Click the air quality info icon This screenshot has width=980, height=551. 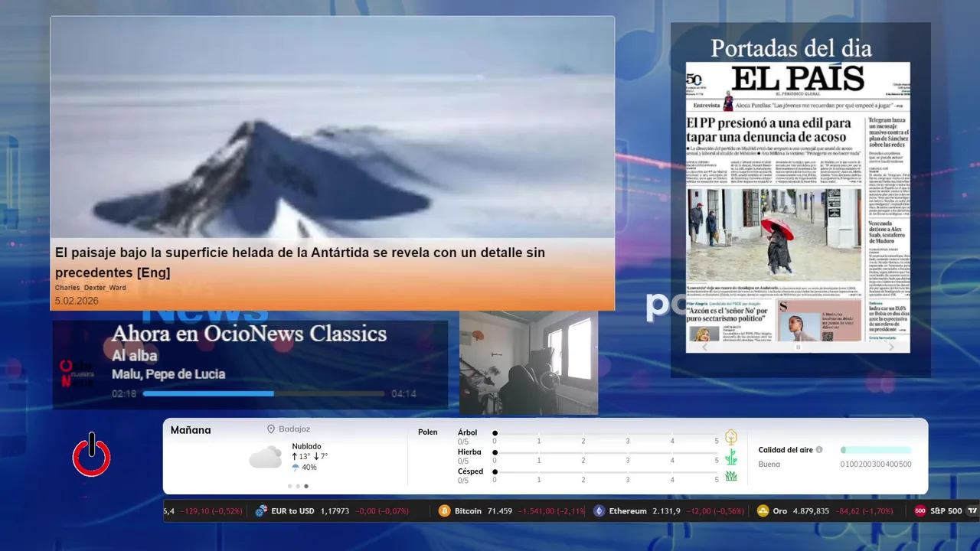pos(819,450)
